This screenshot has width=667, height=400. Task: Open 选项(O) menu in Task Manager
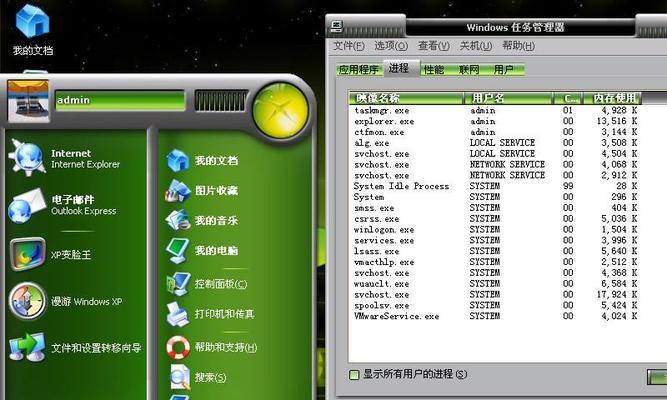[x=391, y=46]
